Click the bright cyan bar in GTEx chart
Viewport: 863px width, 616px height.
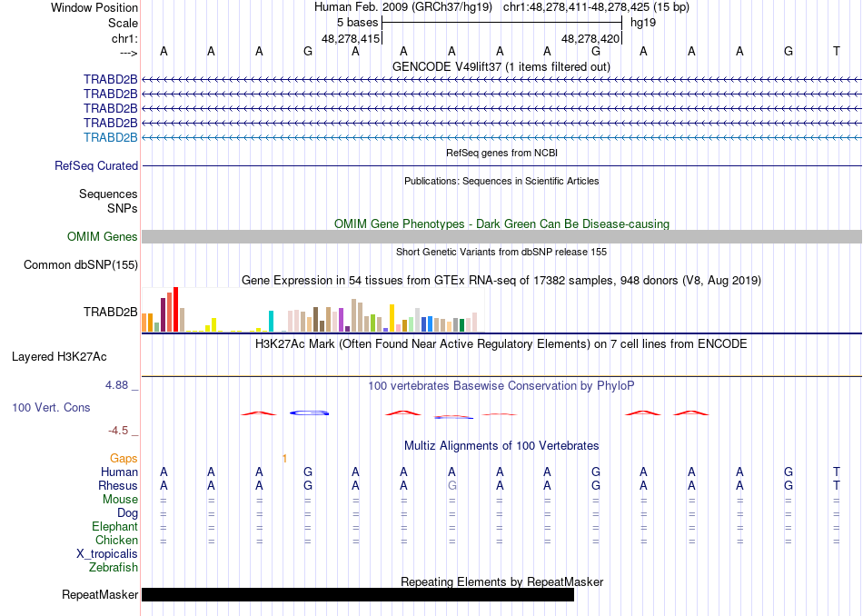tap(271, 321)
